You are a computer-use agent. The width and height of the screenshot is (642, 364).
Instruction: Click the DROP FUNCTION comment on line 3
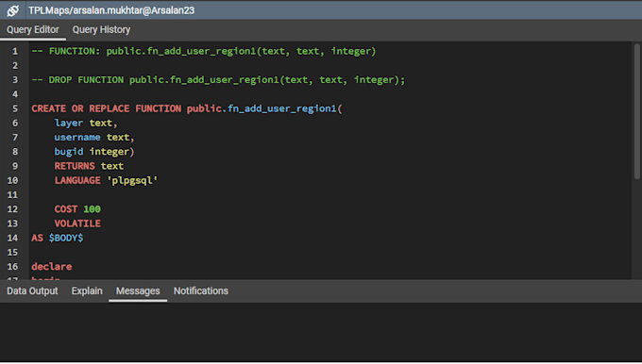[x=218, y=80]
